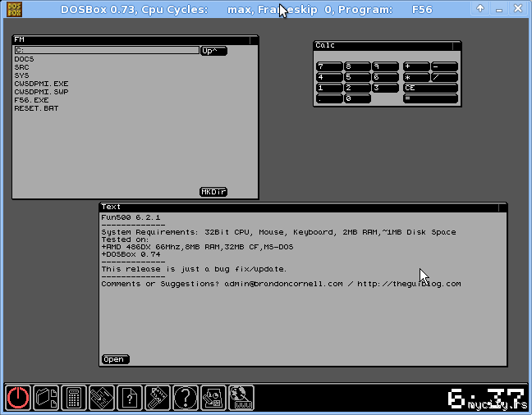The width and height of the screenshot is (532, 415).
Task: Click the 'This release is just a bug fix/update.' line
Action: tap(194, 269)
